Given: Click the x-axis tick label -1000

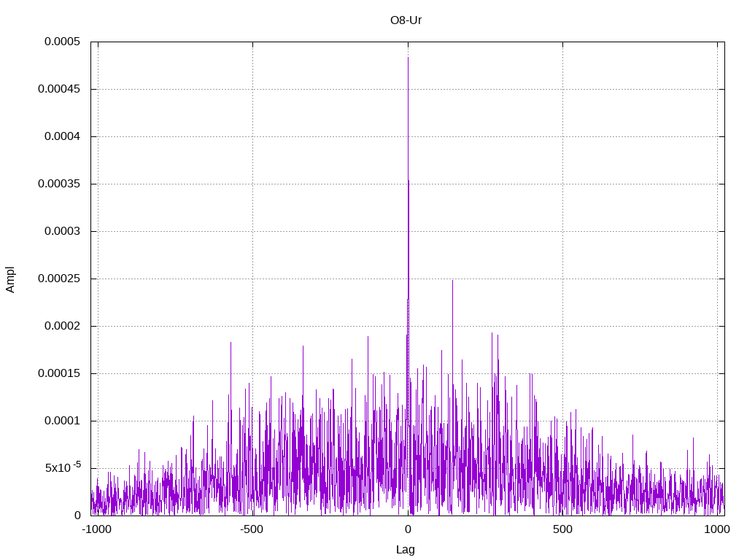Looking at the screenshot, I should (x=97, y=529).
